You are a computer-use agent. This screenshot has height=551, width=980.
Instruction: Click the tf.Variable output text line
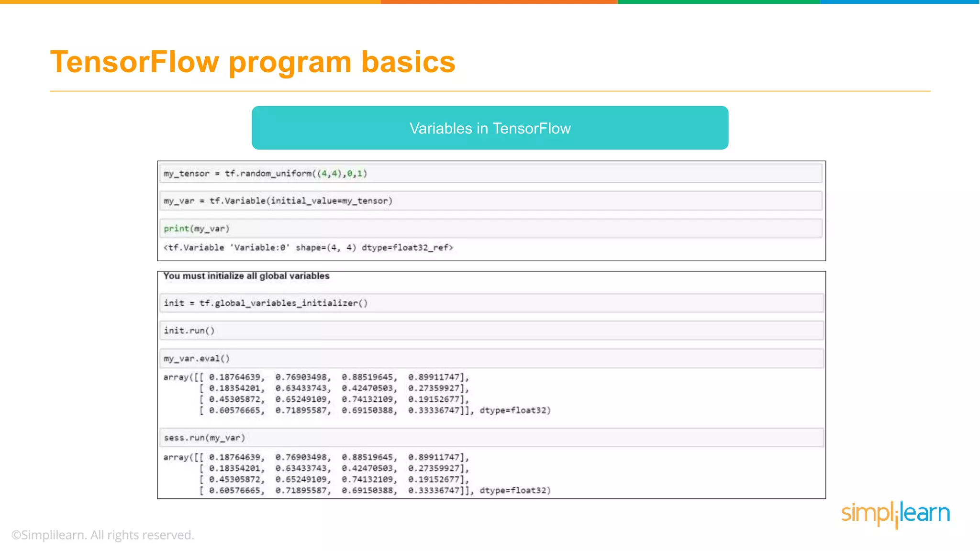(x=308, y=247)
